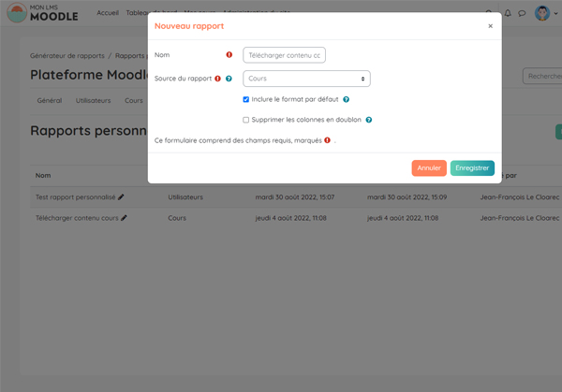Viewport: 562px width, 392px height.
Task: Open user avatar menu
Action: pyautogui.click(x=544, y=13)
